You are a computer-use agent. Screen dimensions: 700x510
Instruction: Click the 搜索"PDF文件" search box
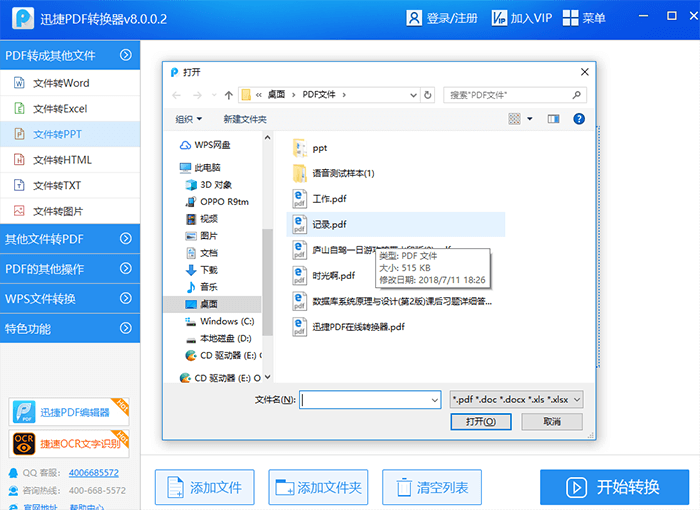click(515, 95)
